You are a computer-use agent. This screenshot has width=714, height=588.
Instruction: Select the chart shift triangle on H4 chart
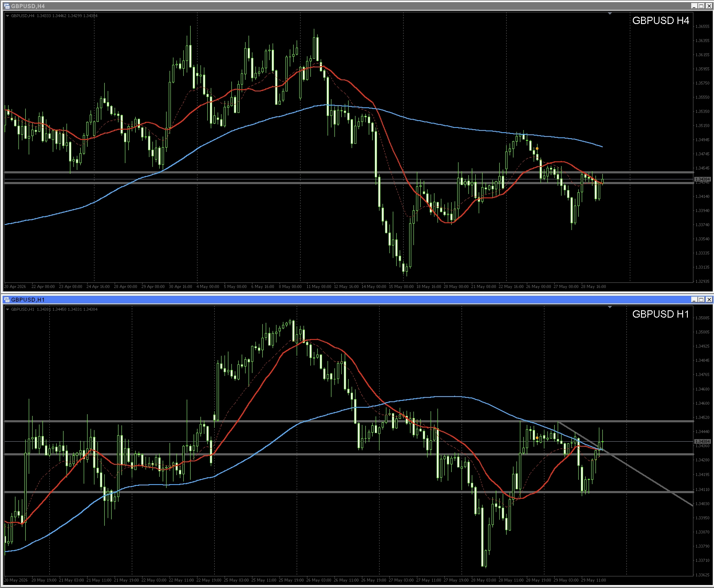610,14
